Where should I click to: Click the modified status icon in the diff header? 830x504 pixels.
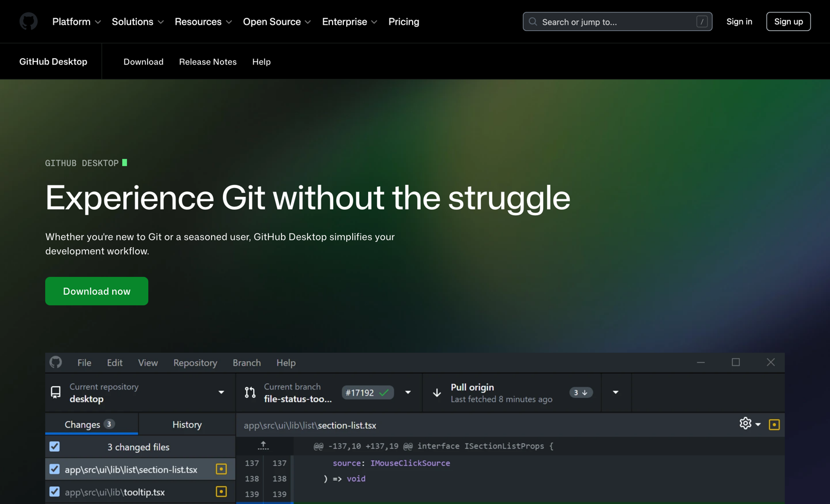(774, 425)
